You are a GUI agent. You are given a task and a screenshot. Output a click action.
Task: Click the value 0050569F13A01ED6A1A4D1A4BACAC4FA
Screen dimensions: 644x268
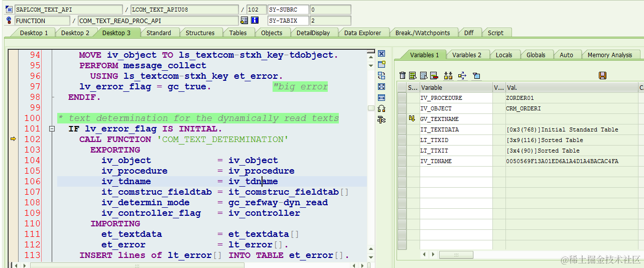coord(562,161)
